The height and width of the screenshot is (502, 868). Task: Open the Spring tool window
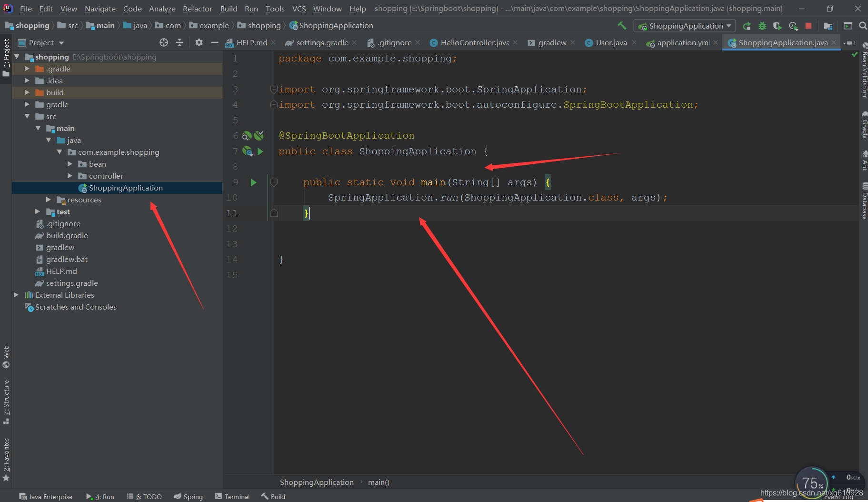click(188, 496)
